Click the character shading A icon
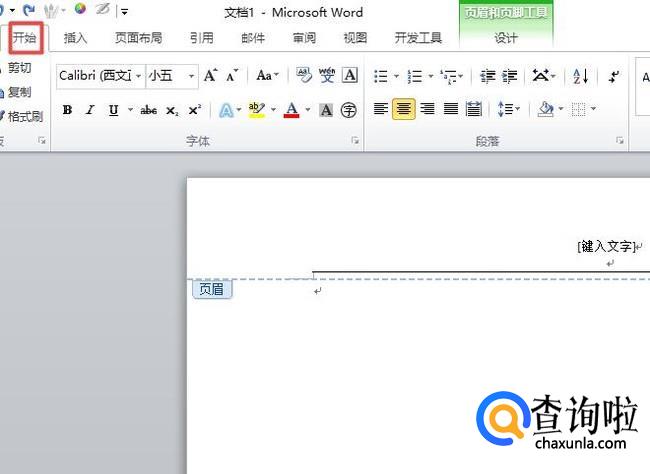Screen dimensions: 650x474 pos(326,110)
